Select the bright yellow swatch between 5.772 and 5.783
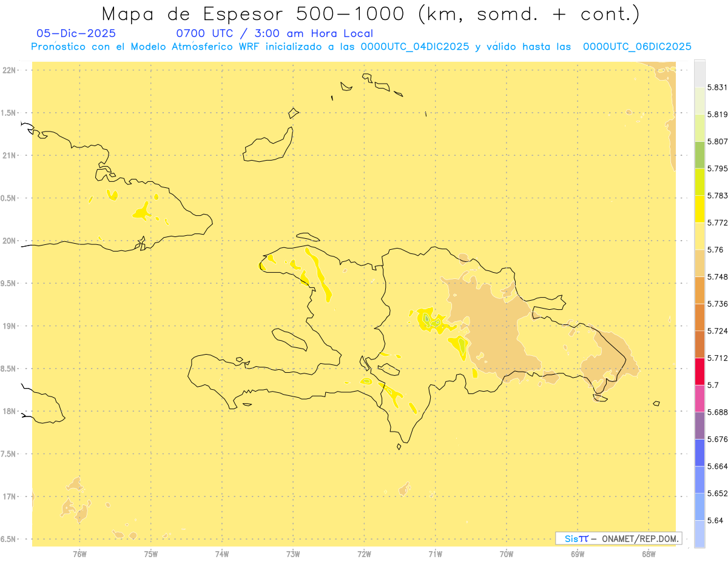 point(699,209)
